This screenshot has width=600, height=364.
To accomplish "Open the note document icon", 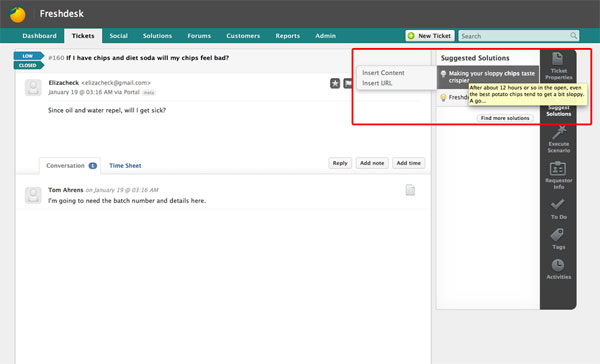I will [x=410, y=190].
